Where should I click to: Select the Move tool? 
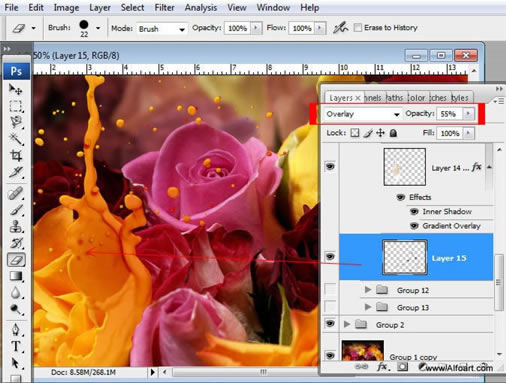coord(15,89)
